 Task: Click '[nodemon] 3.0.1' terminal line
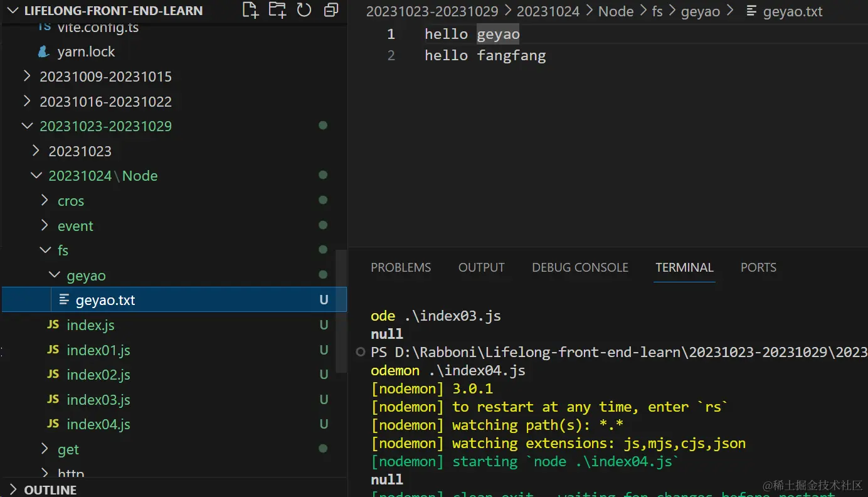(x=431, y=389)
